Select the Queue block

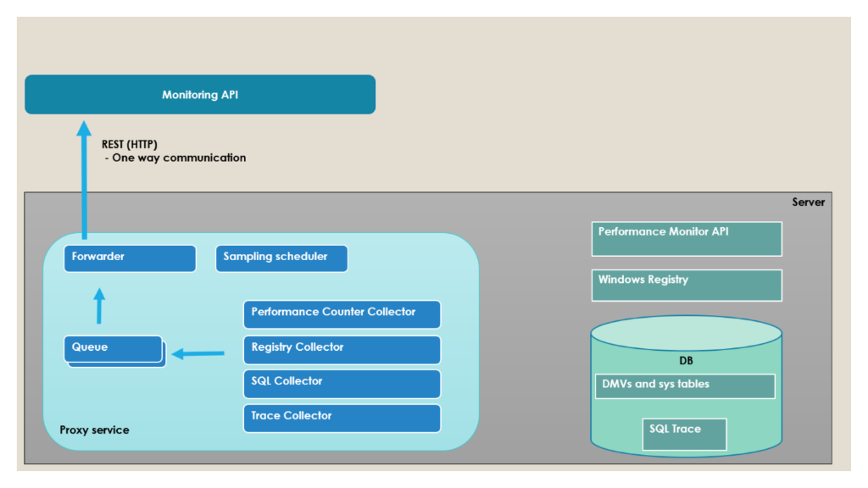tap(113, 348)
